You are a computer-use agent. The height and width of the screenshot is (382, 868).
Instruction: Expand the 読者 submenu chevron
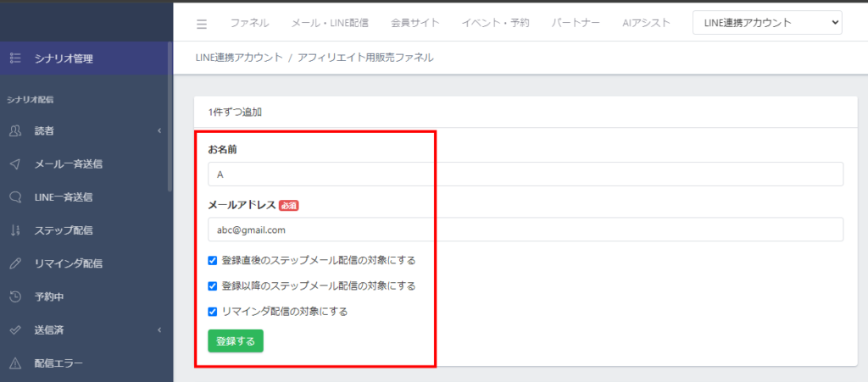coord(159,130)
